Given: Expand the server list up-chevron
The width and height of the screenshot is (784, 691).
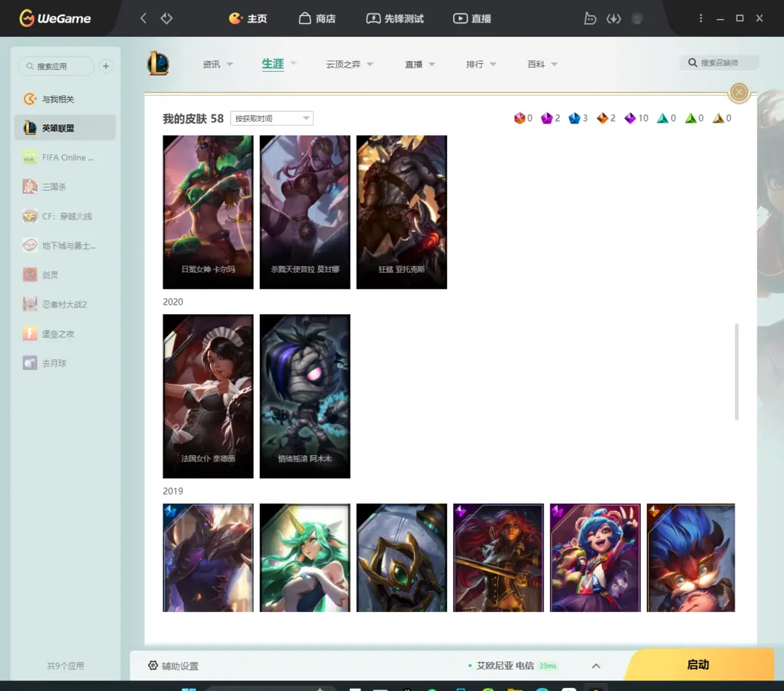Looking at the screenshot, I should (x=596, y=666).
